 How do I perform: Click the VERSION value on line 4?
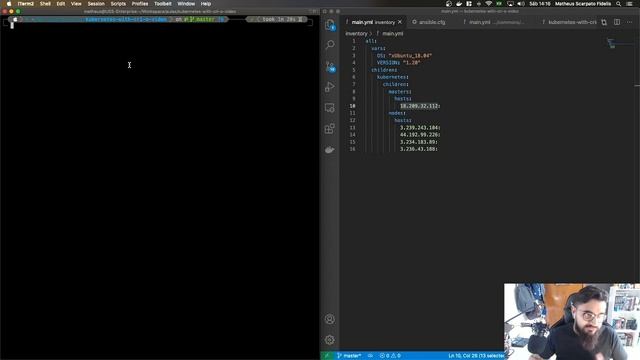tap(411, 63)
